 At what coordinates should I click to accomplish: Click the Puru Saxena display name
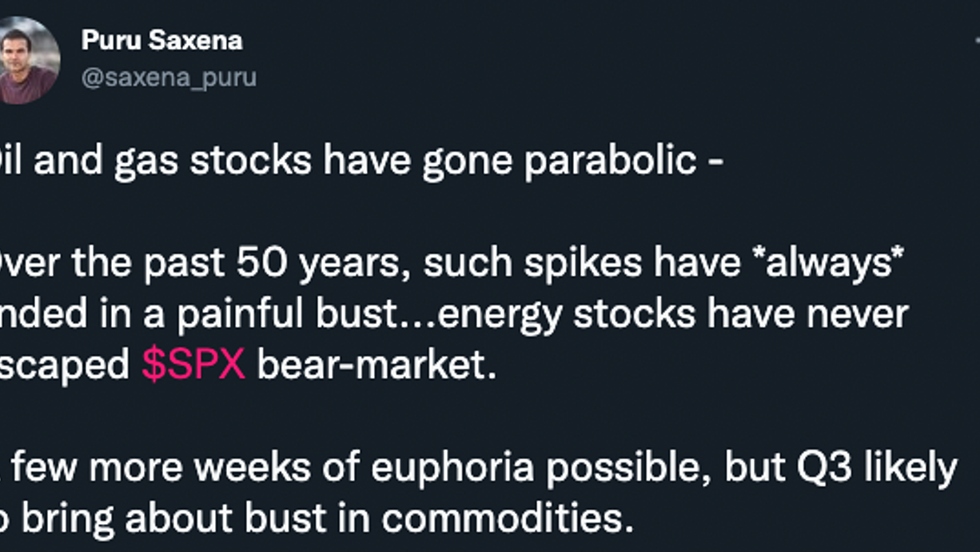click(x=161, y=41)
